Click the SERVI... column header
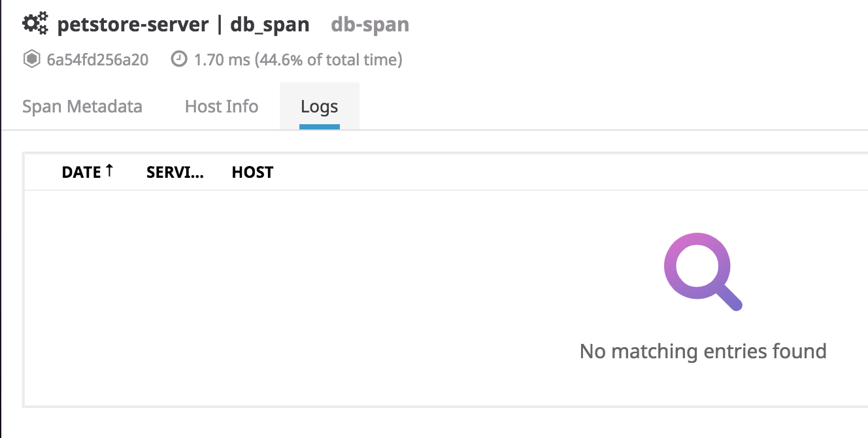868x438 pixels. pyautogui.click(x=175, y=172)
